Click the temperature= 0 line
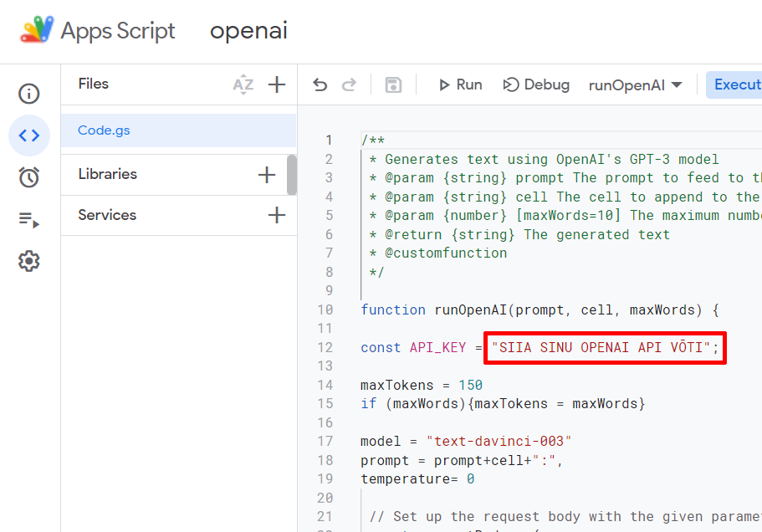The width and height of the screenshot is (762, 532). pyautogui.click(x=417, y=479)
